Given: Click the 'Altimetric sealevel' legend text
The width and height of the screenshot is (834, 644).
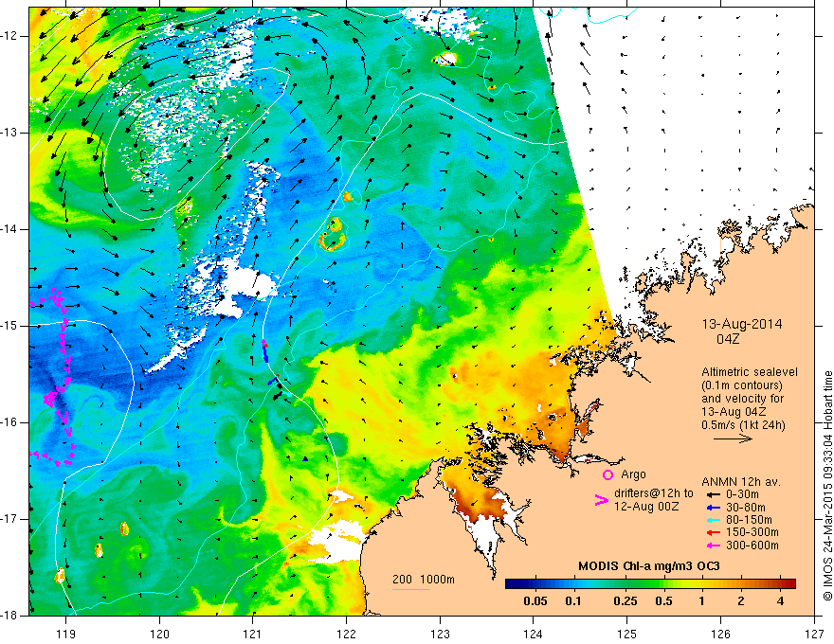Looking at the screenshot, I should pos(750,372).
